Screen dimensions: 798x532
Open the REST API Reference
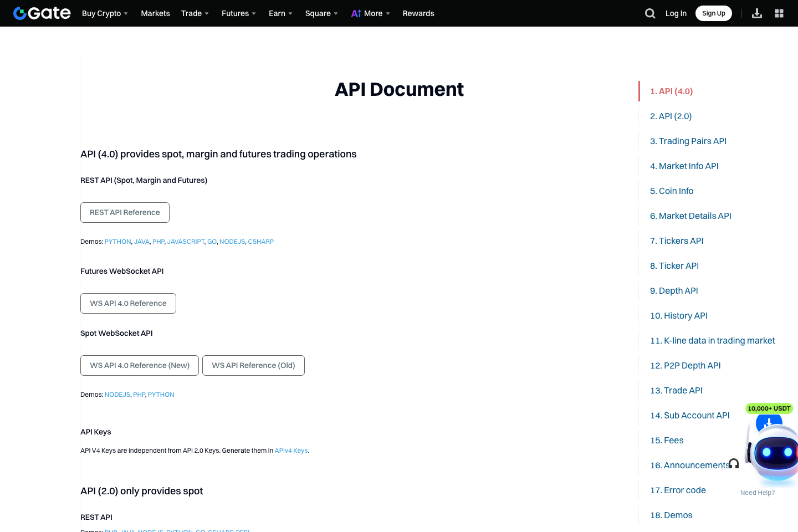(125, 212)
